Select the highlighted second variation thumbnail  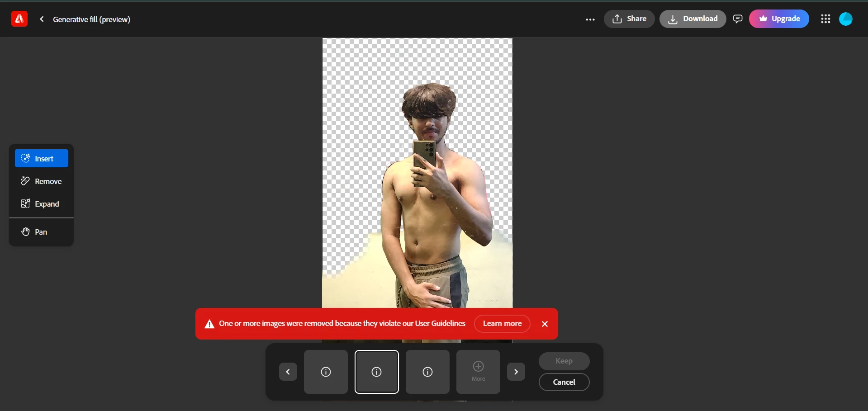click(x=377, y=372)
